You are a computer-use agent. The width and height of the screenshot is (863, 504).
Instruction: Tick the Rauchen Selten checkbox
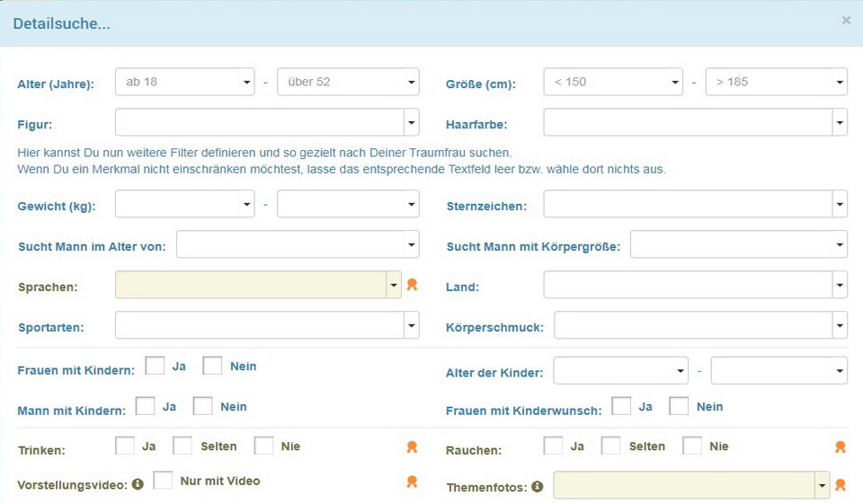(610, 445)
